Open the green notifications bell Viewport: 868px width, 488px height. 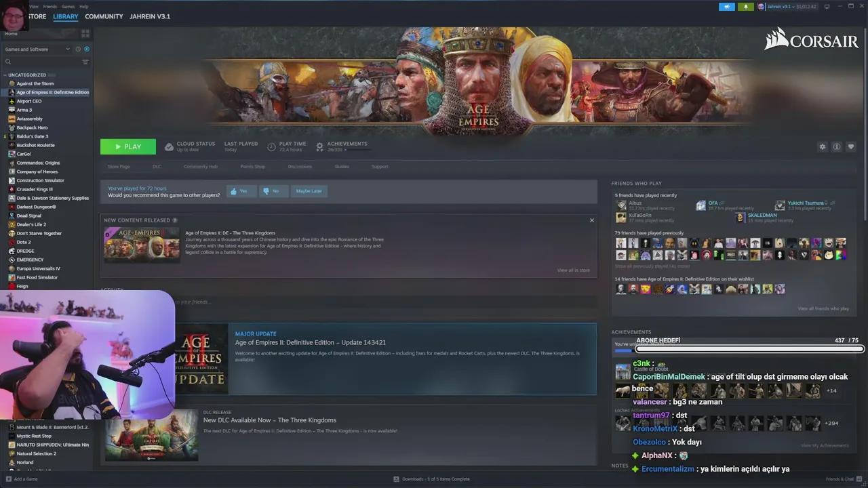click(746, 7)
